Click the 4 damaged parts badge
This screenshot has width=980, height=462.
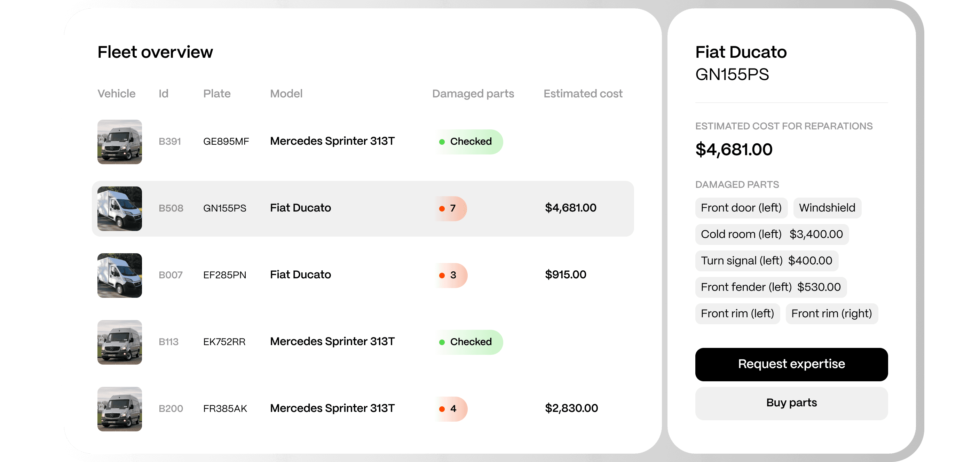coord(451,409)
